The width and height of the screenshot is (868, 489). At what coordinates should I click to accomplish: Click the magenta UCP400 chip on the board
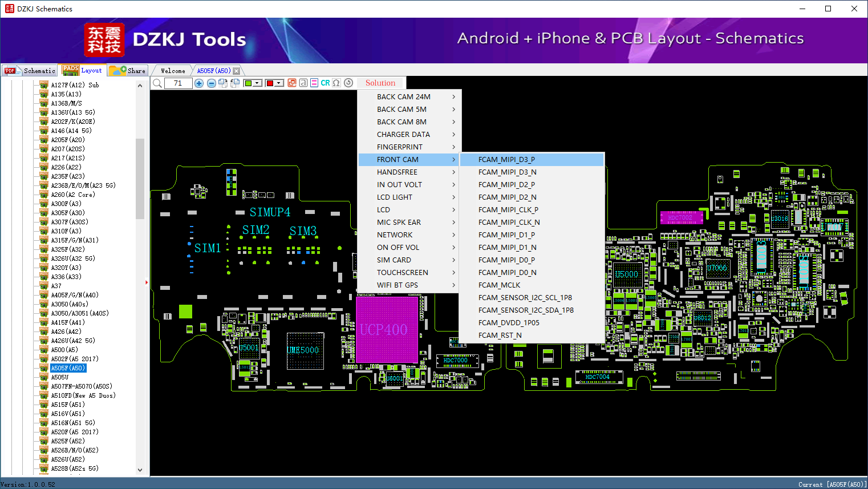tap(387, 329)
